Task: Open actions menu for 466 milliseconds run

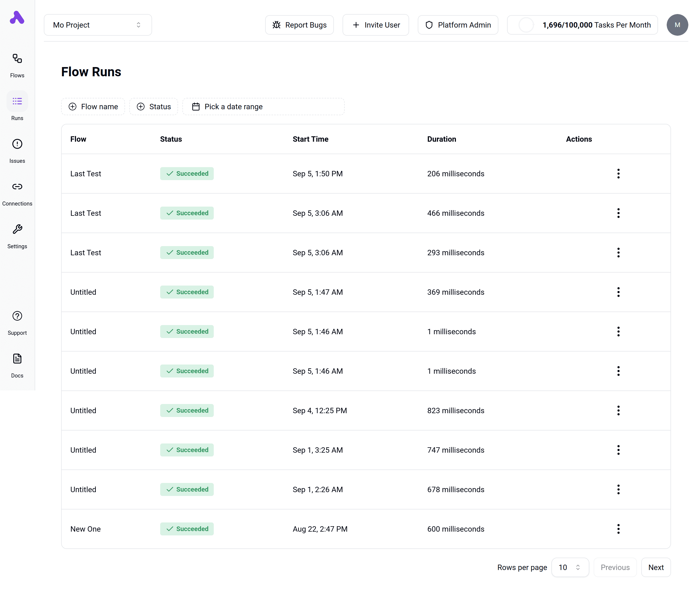Action: (x=618, y=213)
